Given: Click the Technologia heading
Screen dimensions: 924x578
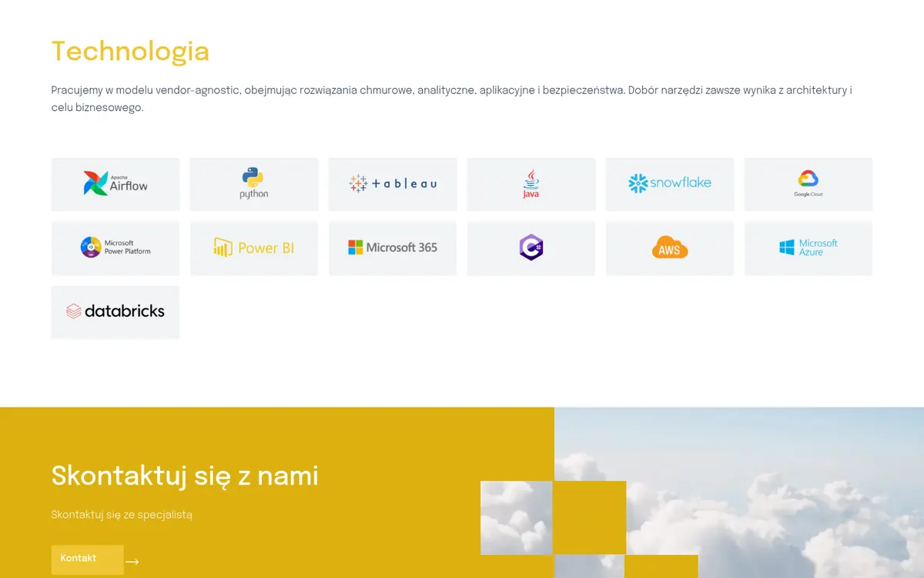Looking at the screenshot, I should (130, 52).
